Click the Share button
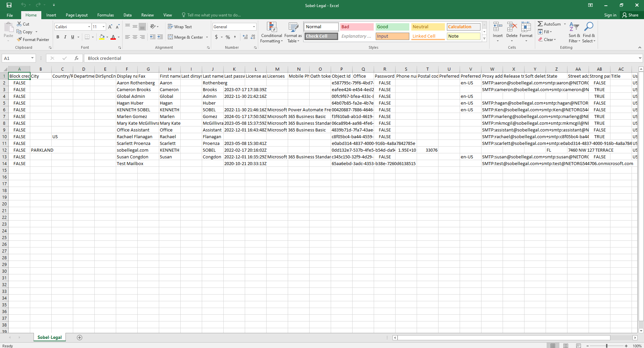Viewport: 644px width, 348px height. point(630,15)
